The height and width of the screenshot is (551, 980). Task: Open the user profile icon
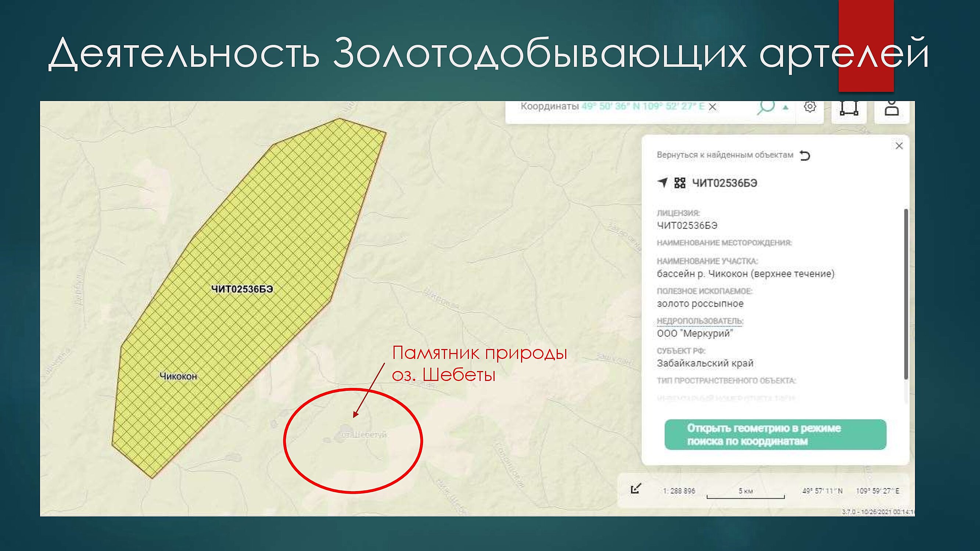coord(892,108)
